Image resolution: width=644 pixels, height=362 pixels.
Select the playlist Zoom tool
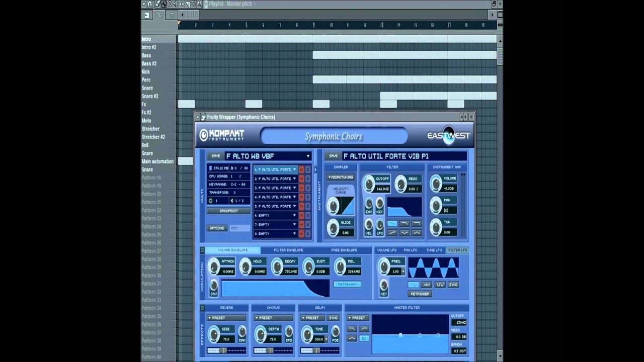[x=199, y=4]
